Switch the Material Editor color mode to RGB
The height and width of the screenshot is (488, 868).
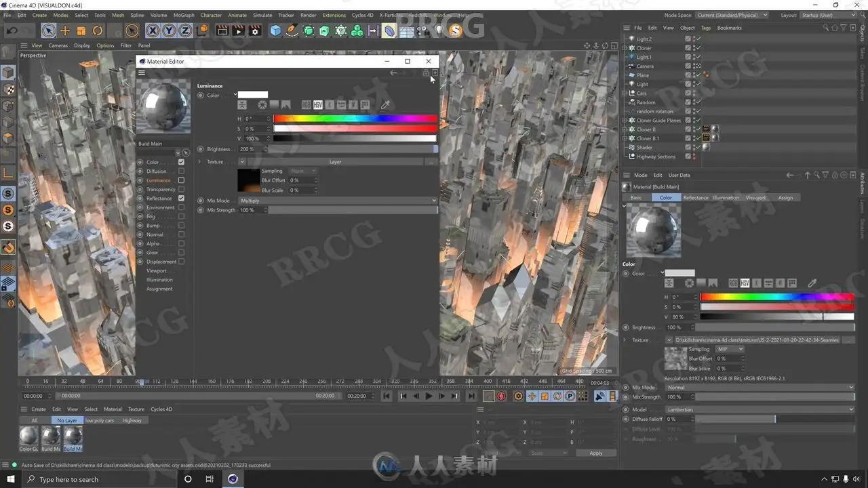(306, 105)
